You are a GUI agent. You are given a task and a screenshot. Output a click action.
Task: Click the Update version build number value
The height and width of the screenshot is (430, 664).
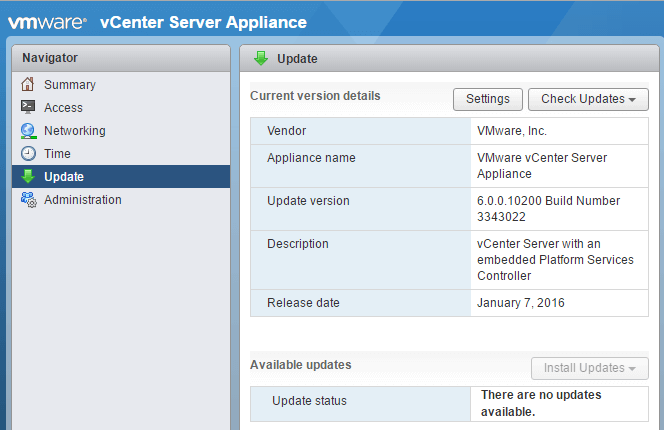tap(549, 208)
